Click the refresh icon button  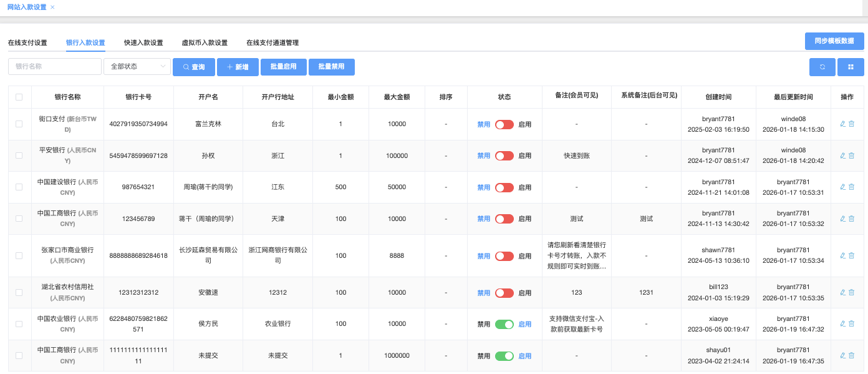[822, 67]
